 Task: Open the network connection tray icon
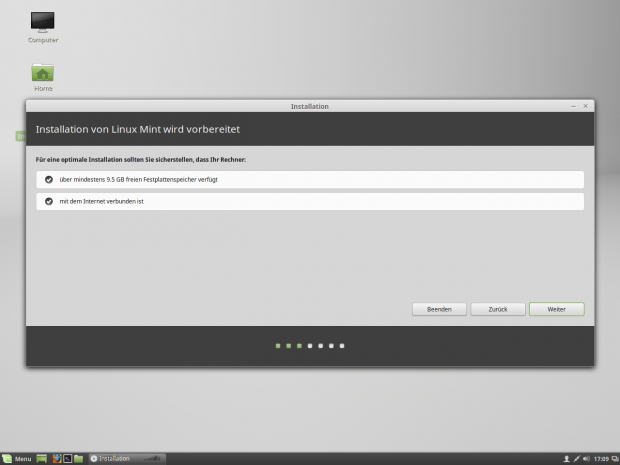pyautogui.click(x=577, y=459)
